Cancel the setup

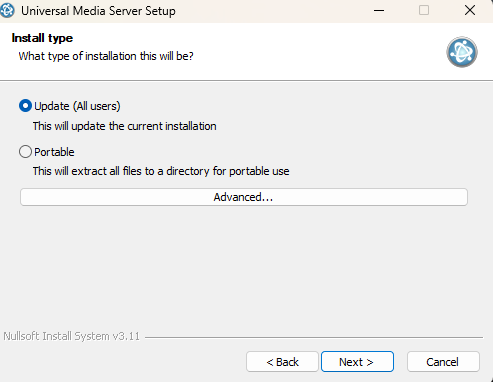443,362
